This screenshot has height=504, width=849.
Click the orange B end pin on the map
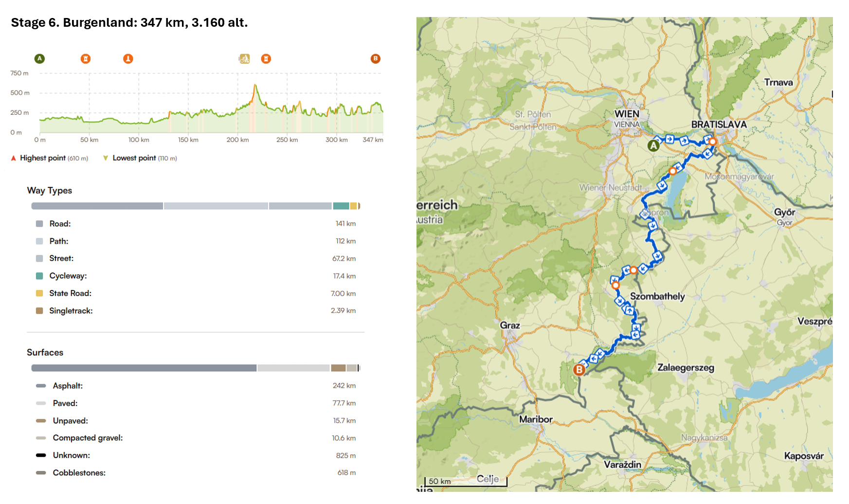tap(579, 370)
